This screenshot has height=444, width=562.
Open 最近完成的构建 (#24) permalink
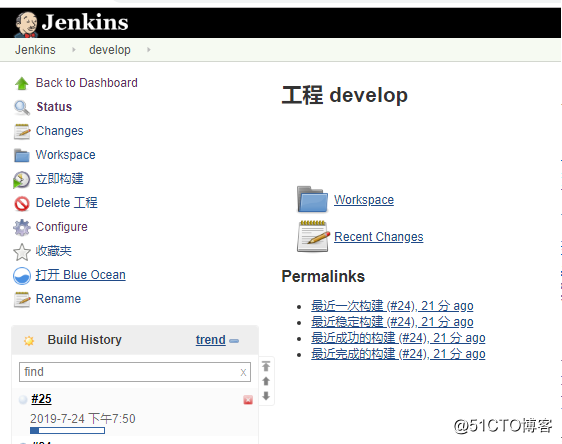point(398,354)
